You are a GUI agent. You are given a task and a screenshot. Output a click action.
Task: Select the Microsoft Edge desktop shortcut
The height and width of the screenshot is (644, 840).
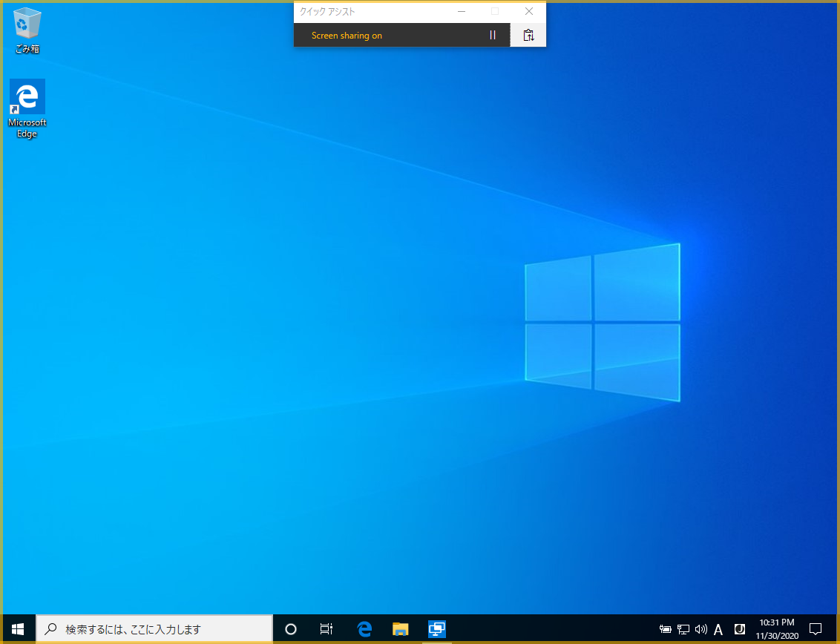point(27,108)
